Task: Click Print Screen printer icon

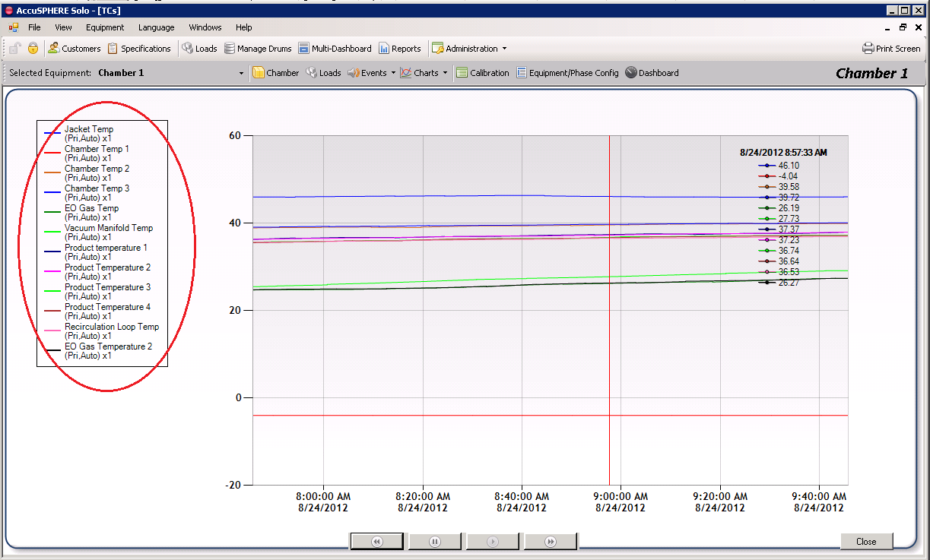Action: [868, 49]
